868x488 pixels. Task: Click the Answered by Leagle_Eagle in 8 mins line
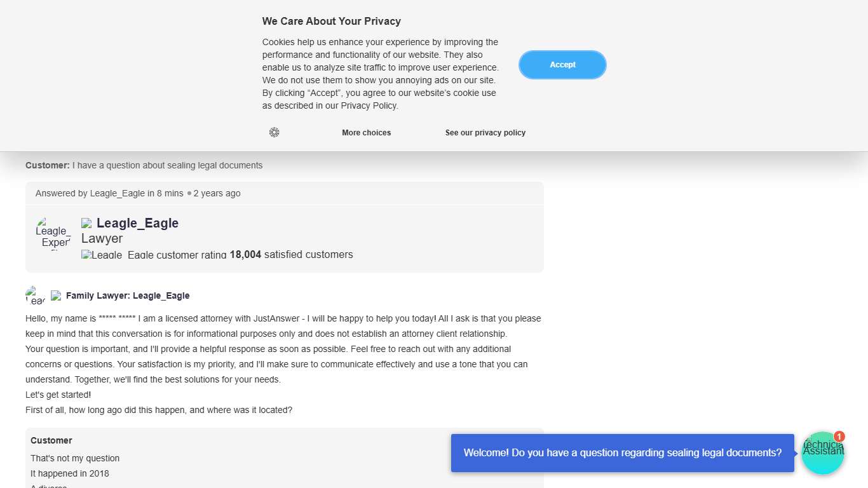tap(138, 193)
